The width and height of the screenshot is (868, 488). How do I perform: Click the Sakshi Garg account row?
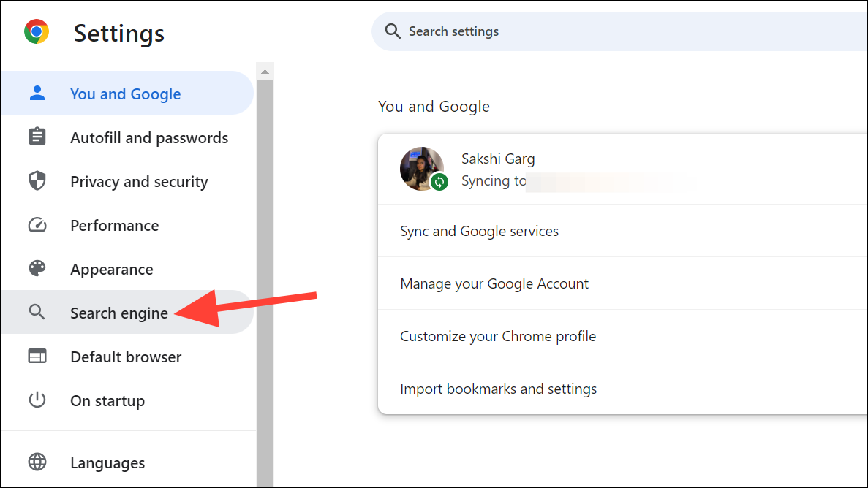pyautogui.click(x=623, y=169)
